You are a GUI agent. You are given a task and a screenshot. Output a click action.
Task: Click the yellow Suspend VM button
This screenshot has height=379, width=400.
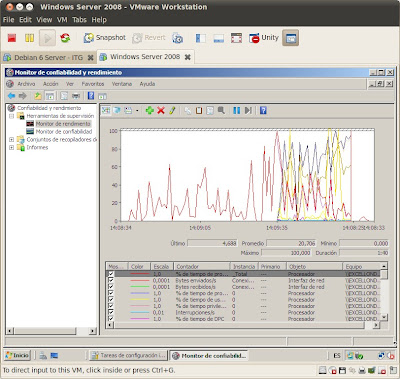(29, 38)
